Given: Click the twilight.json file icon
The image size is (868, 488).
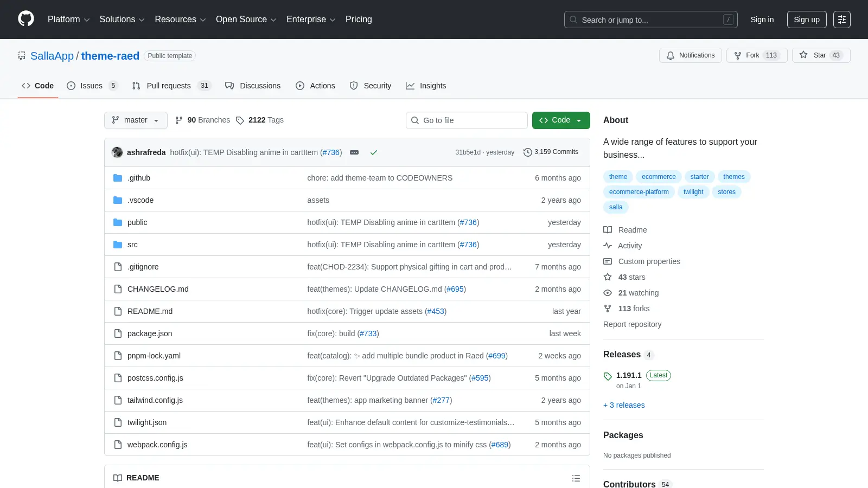Looking at the screenshot, I should tap(118, 422).
